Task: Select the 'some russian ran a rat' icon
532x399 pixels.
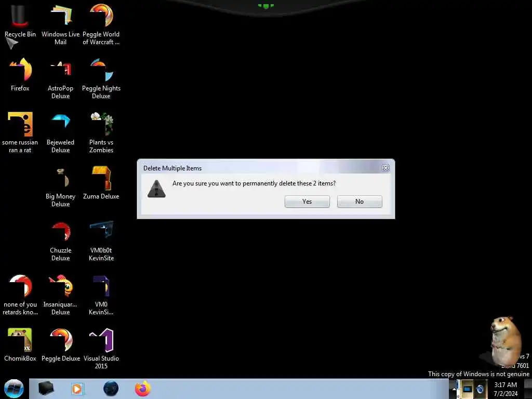Action: coord(20,132)
